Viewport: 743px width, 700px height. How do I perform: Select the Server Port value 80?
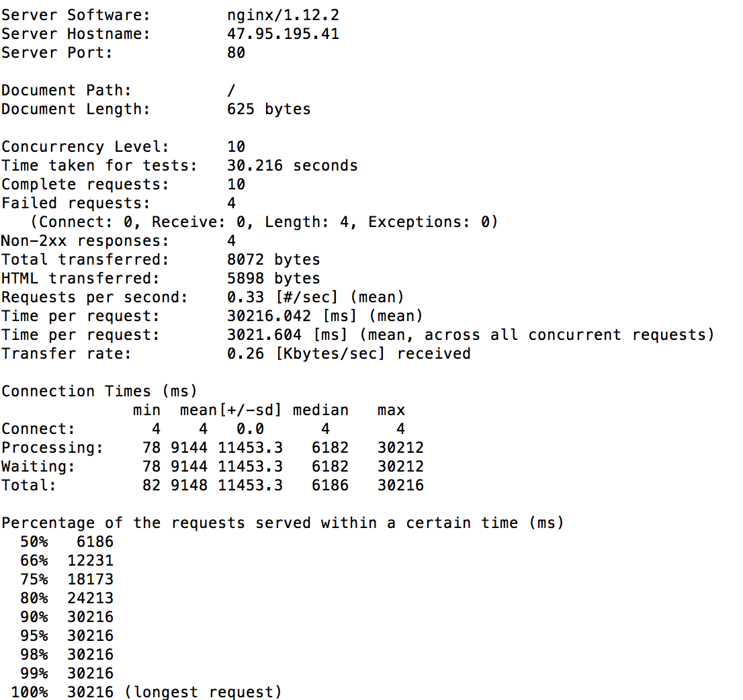pyautogui.click(x=236, y=52)
